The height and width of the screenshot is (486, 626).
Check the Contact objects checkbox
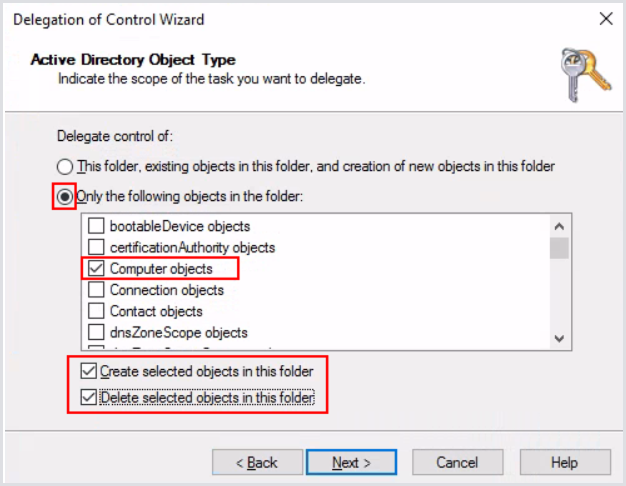click(x=97, y=311)
